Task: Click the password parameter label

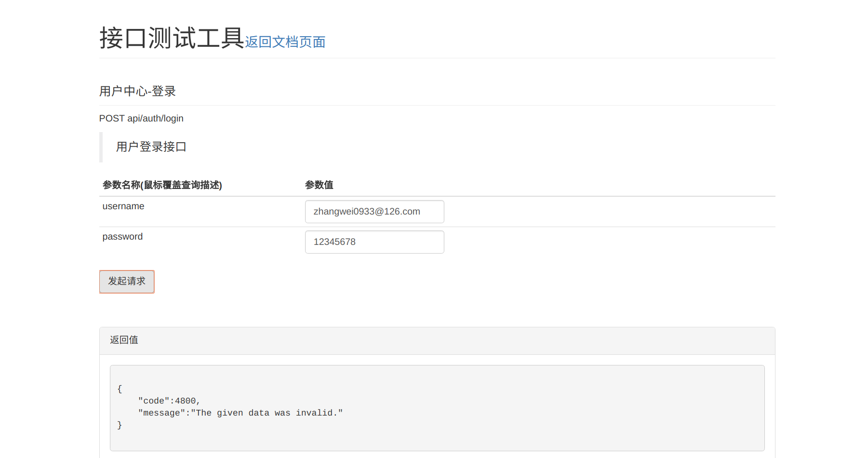Action: 122,237
